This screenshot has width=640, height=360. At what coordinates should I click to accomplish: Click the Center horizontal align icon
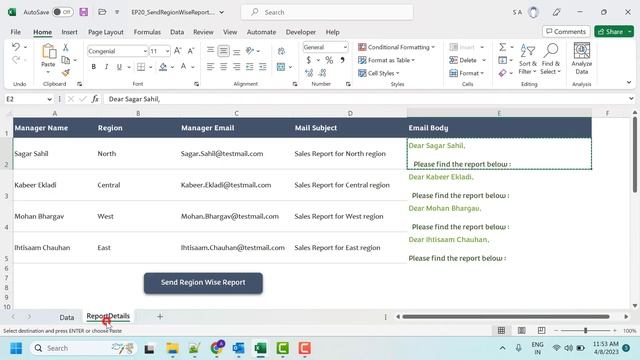coord(223,67)
